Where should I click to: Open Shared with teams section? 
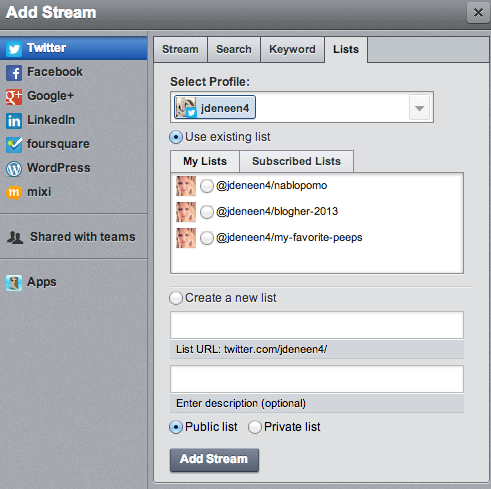pyautogui.click(x=83, y=237)
